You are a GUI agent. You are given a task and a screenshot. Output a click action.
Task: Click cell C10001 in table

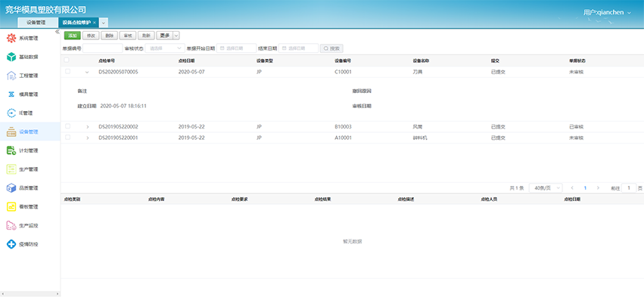coord(343,72)
